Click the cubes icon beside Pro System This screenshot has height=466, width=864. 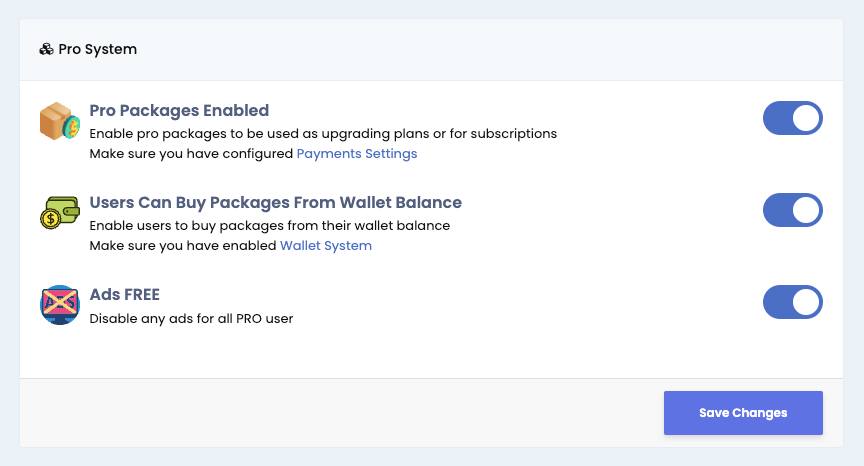[x=46, y=50]
